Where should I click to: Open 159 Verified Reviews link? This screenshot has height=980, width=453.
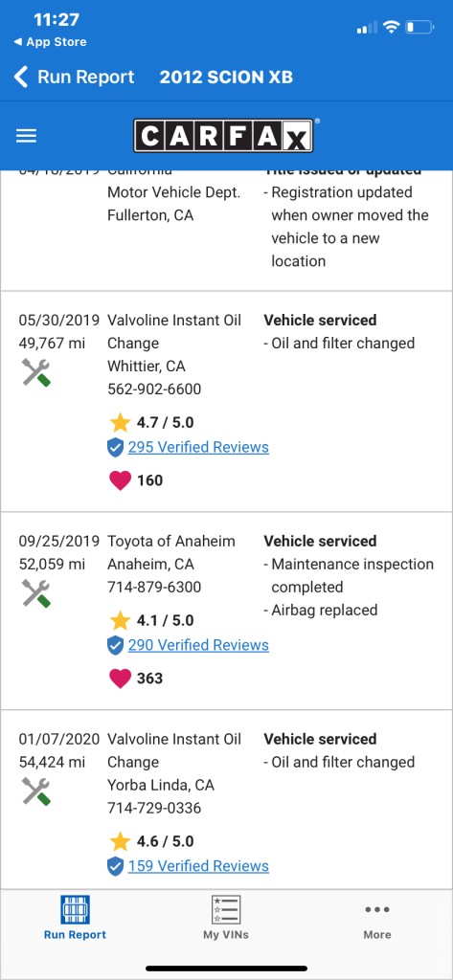click(x=198, y=866)
